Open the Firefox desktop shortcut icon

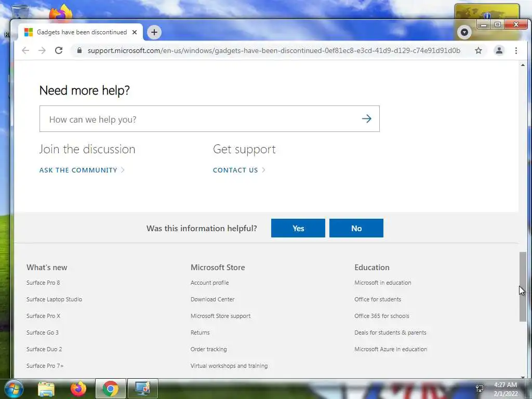[60, 14]
